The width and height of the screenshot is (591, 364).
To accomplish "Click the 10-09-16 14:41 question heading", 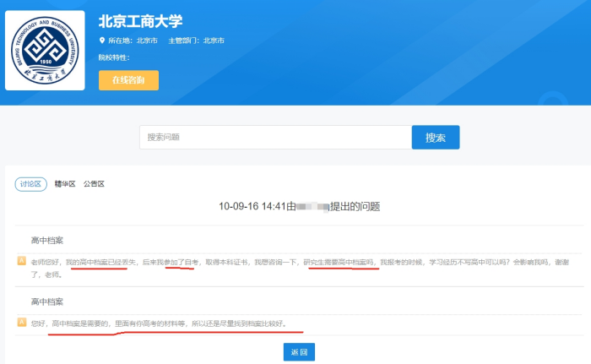I will pyautogui.click(x=299, y=206).
